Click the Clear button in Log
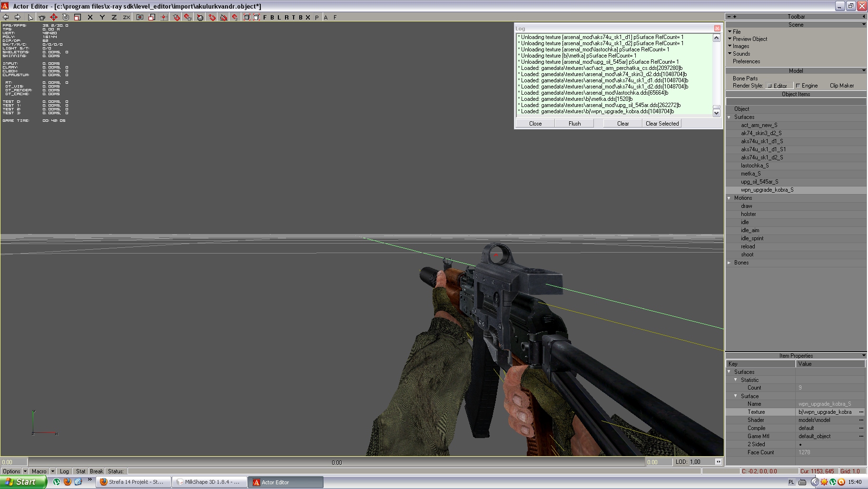868x489 pixels. (x=623, y=123)
